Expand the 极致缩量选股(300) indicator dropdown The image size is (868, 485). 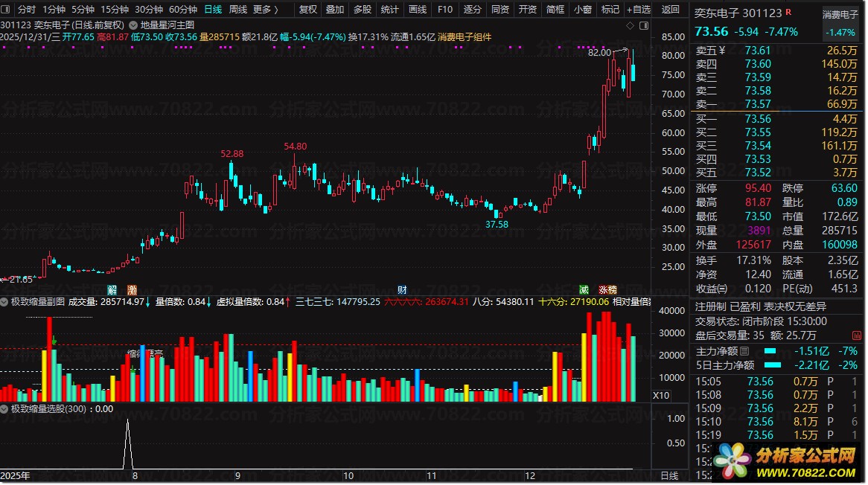(x=4, y=409)
